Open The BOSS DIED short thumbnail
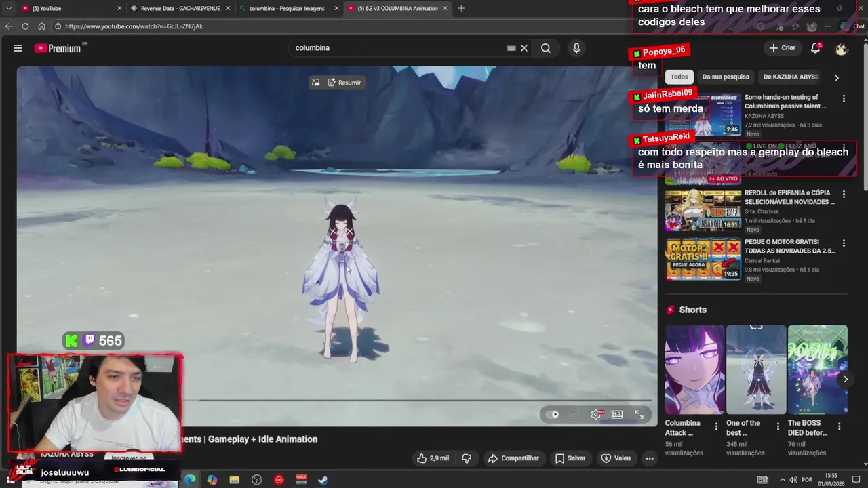868x488 pixels. [x=817, y=369]
